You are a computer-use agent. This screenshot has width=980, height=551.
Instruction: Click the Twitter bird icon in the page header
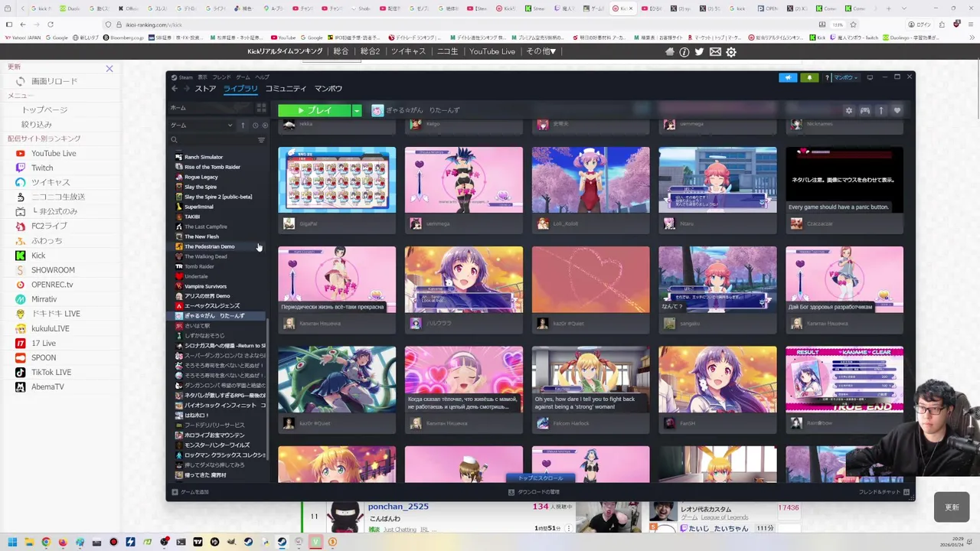point(699,52)
